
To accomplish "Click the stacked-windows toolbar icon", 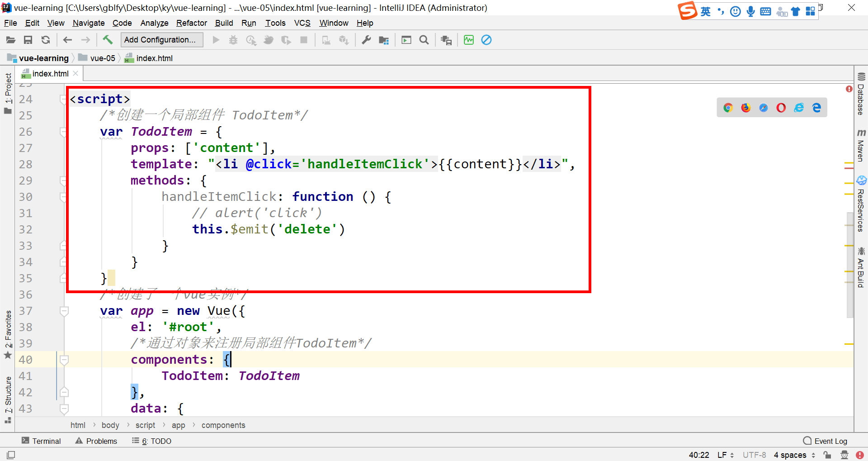I will 446,40.
